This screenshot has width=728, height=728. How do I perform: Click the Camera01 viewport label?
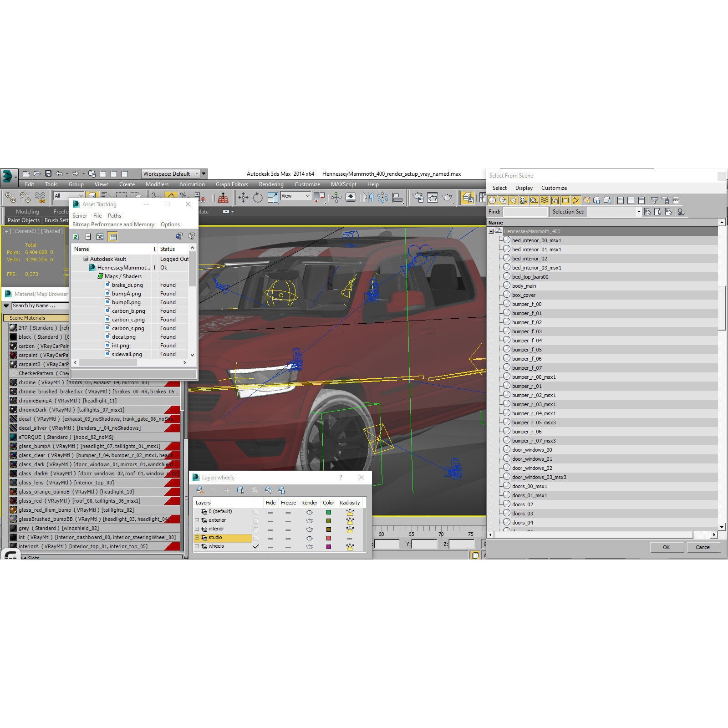point(26,231)
